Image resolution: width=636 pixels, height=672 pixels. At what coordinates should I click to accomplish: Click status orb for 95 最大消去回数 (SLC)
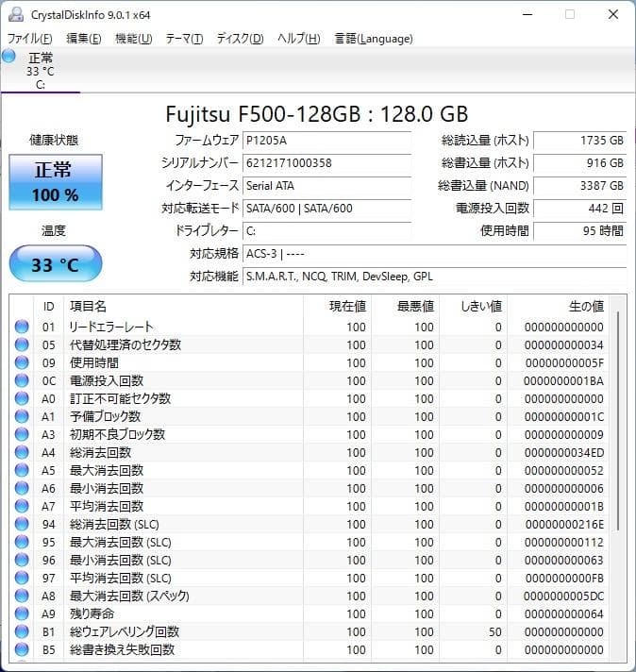(x=22, y=542)
